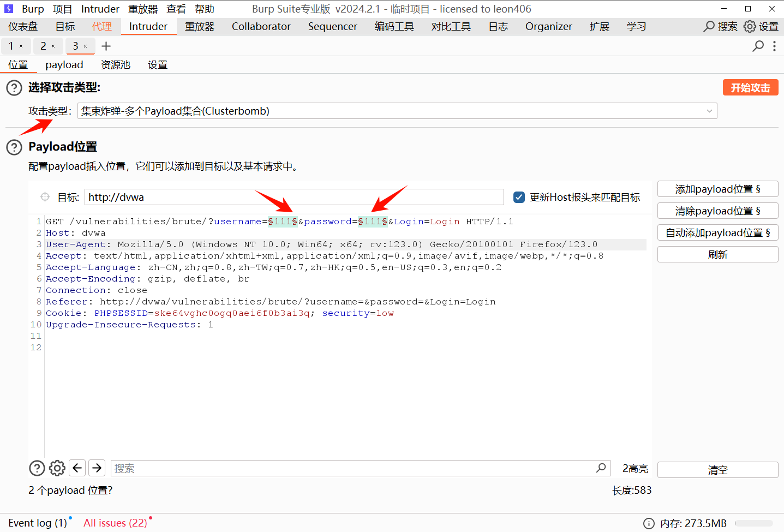Open the 重放器 menu in menu bar
784x532 pixels.
pyautogui.click(x=143, y=9)
